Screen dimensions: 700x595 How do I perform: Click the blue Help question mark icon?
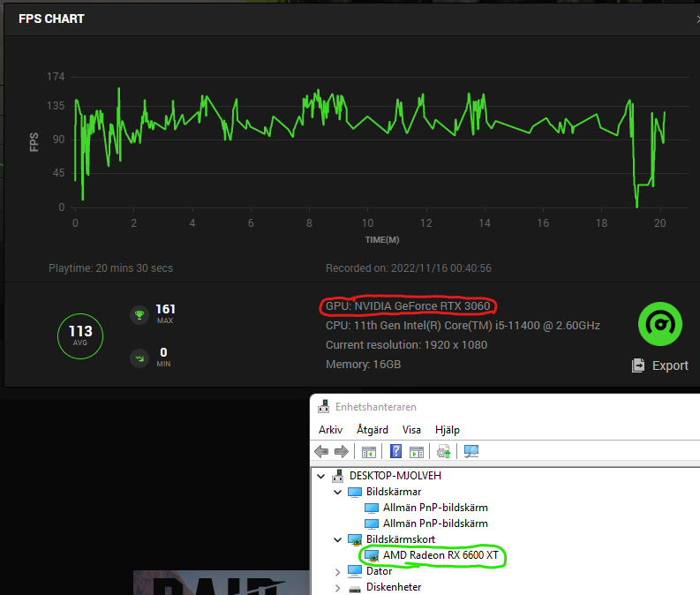(395, 451)
